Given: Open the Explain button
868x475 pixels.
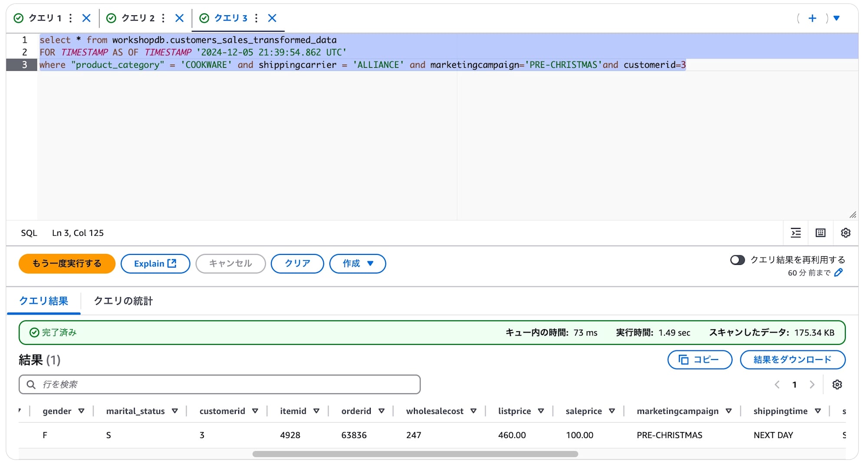Looking at the screenshot, I should coord(155,264).
